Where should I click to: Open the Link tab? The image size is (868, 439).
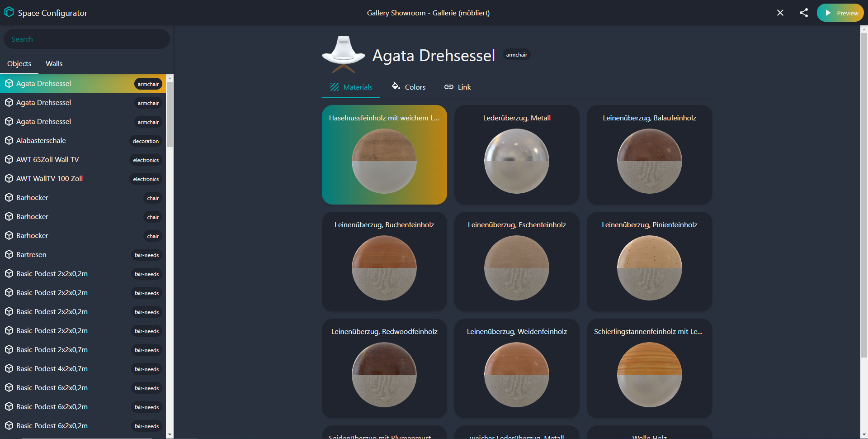pos(458,87)
